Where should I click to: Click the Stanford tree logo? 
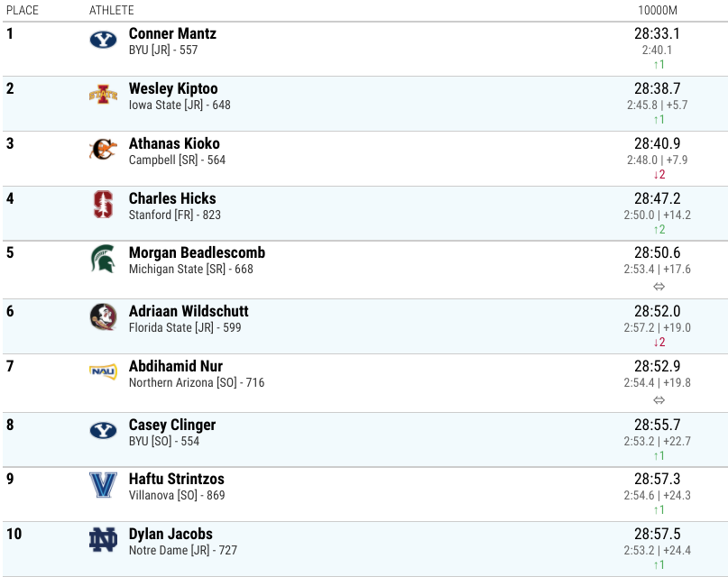pos(103,205)
